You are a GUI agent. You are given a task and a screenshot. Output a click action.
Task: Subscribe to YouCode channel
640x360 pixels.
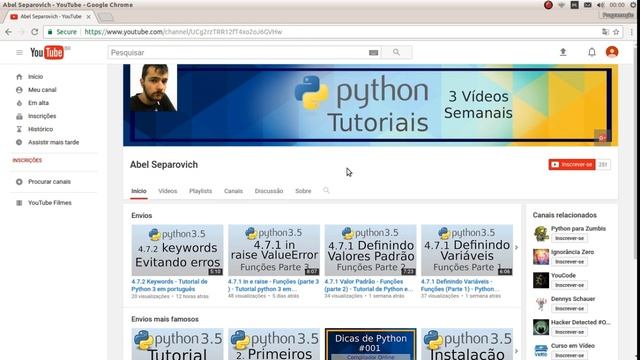569,285
